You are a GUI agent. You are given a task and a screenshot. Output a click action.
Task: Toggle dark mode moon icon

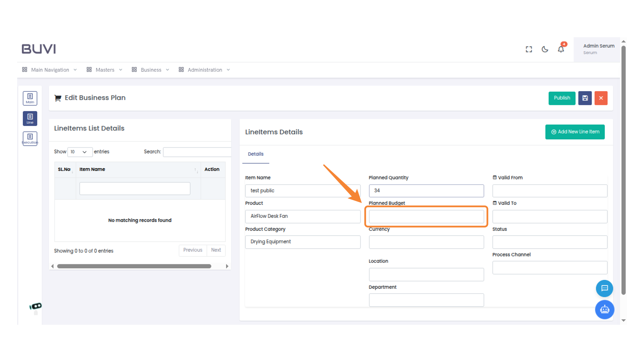pyautogui.click(x=545, y=49)
